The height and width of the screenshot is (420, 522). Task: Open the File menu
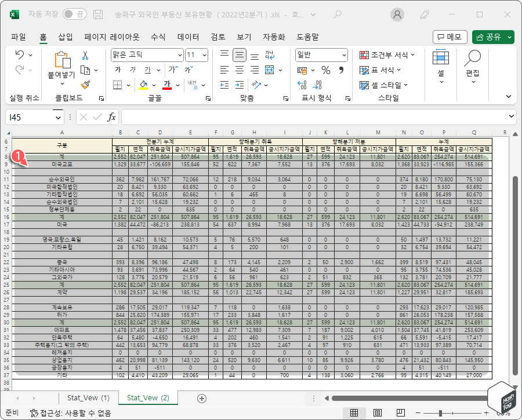(x=19, y=37)
